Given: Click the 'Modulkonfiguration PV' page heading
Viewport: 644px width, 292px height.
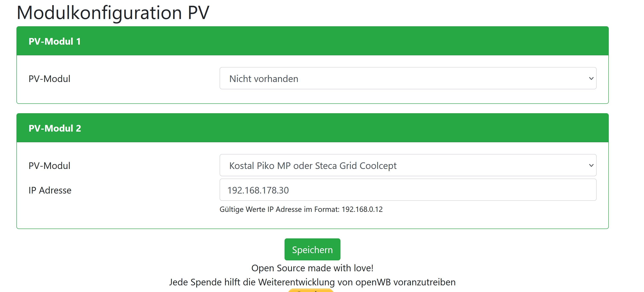Looking at the screenshot, I should pyautogui.click(x=113, y=13).
